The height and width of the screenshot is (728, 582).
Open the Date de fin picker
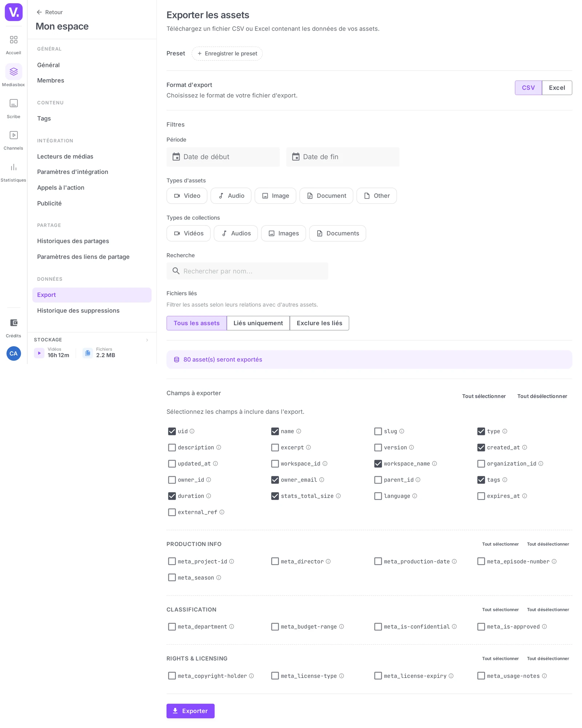pyautogui.click(x=343, y=157)
